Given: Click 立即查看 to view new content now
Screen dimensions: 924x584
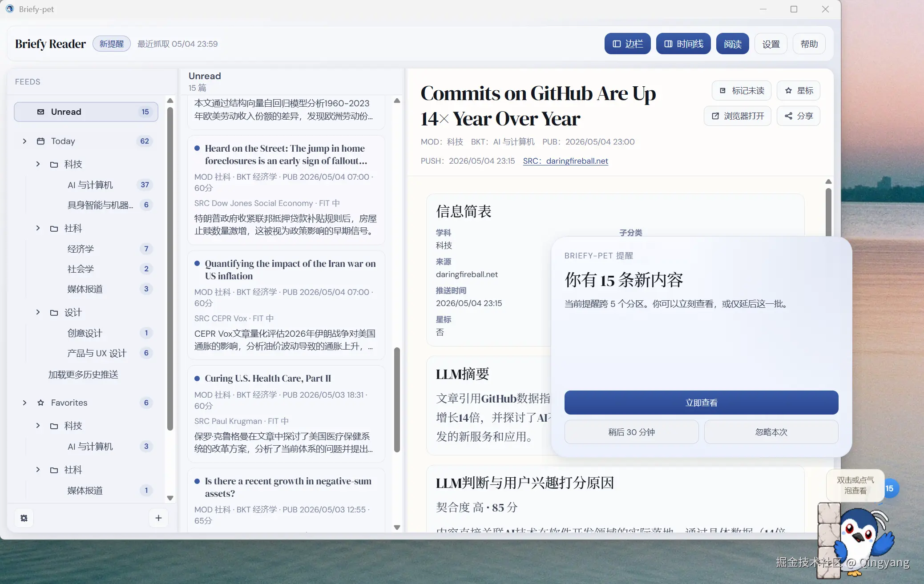Looking at the screenshot, I should 701,403.
